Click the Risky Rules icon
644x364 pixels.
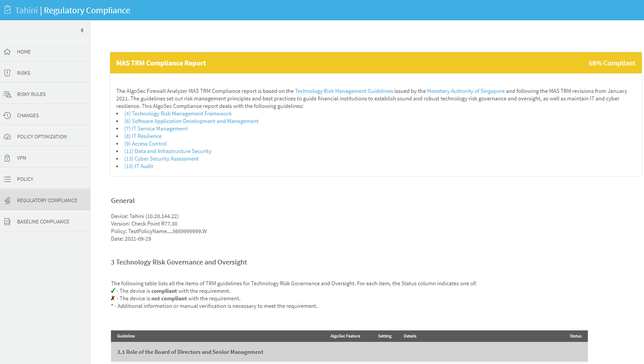[x=7, y=94]
